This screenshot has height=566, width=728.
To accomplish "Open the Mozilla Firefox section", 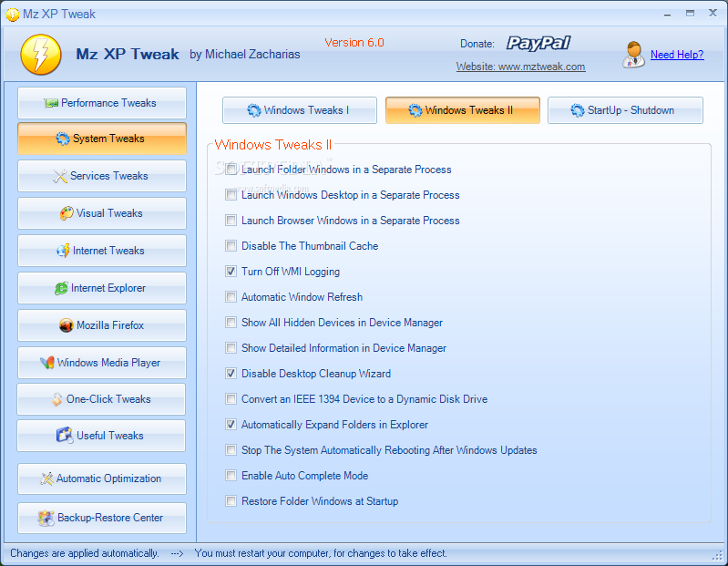I will click(x=102, y=325).
